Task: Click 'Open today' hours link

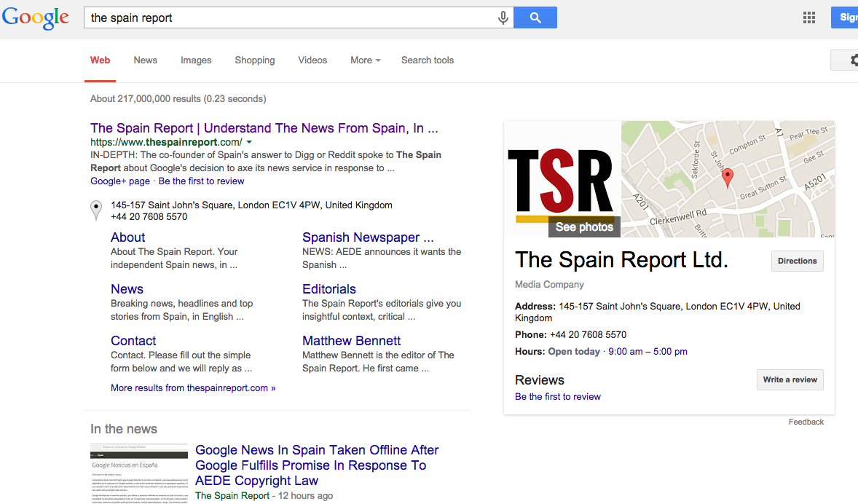Action: 574,351
